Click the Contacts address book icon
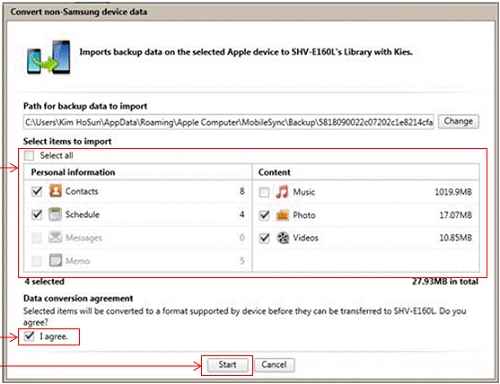Screen dimensions: 500x384 click(55, 191)
